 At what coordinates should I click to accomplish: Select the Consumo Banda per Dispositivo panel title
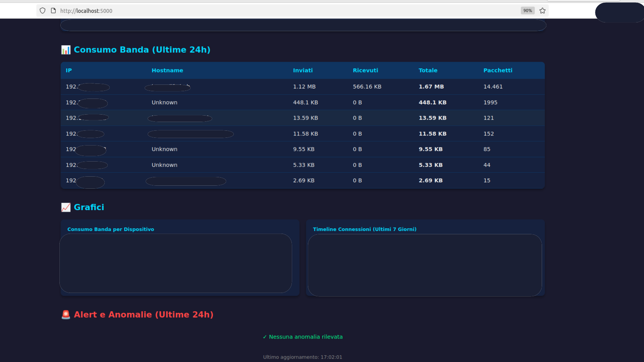point(111,229)
